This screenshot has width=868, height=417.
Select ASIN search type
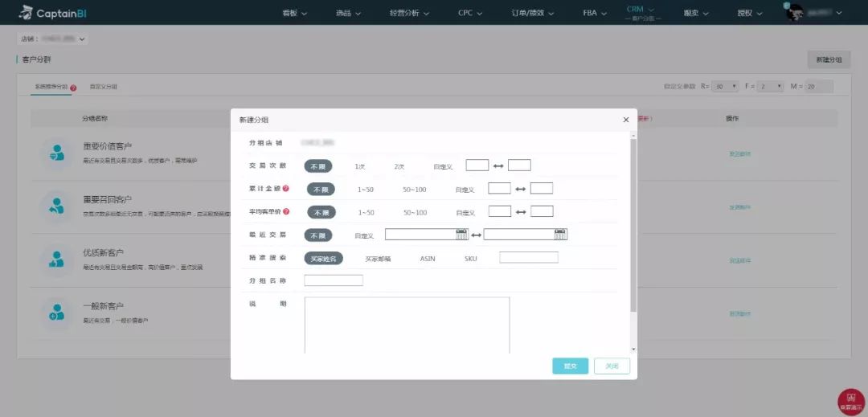point(428,259)
